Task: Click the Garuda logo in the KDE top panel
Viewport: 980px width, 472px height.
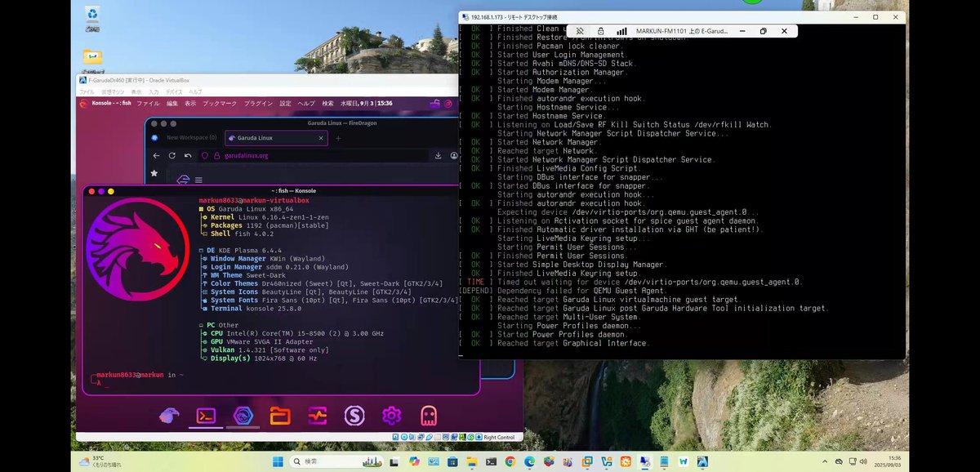Action: [83, 104]
